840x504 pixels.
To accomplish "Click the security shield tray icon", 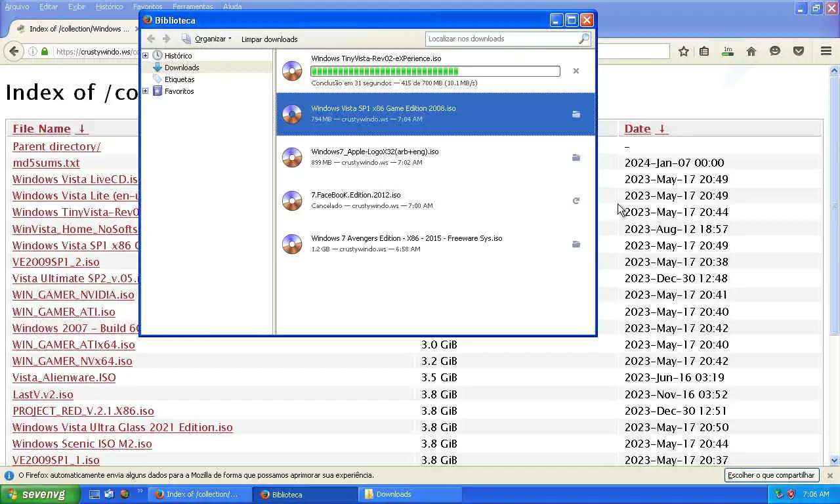I will (x=791, y=494).
